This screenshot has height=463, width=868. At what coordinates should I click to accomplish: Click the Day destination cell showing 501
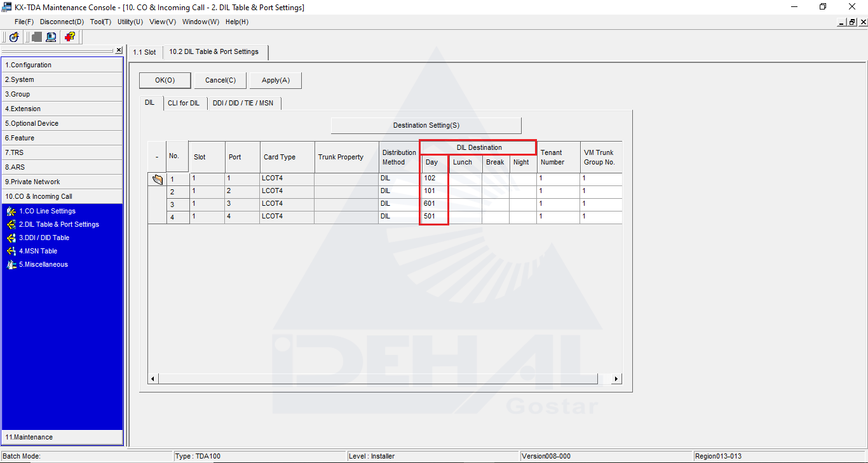coord(434,217)
